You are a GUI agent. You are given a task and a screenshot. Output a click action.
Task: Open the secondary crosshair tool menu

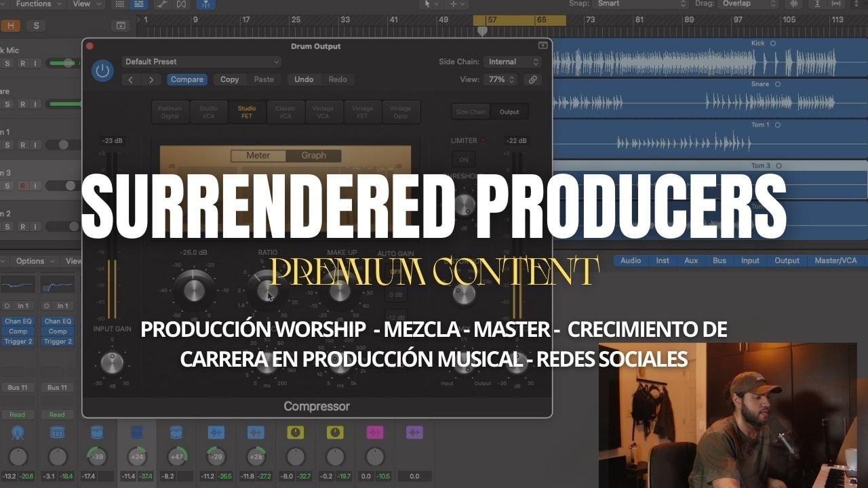[456, 4]
